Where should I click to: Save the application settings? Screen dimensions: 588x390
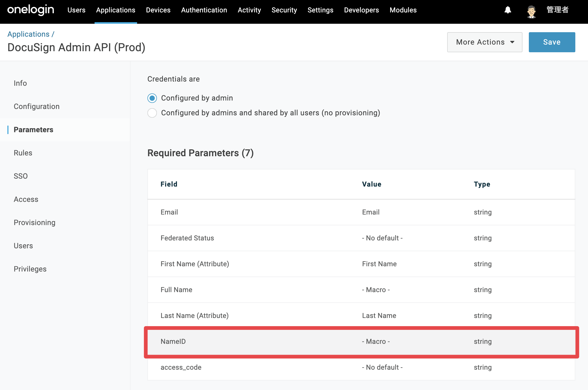tap(552, 42)
